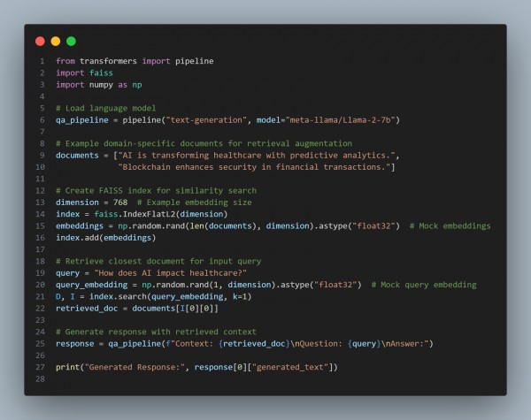Click the Blockchain enhances security string
Screen dimensions: 531x420
pyautogui.click(x=254, y=167)
